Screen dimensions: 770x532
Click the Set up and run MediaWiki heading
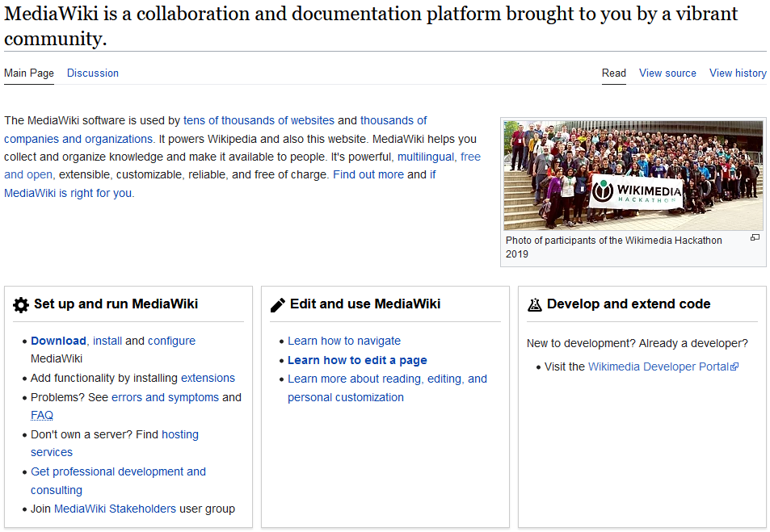pos(116,304)
